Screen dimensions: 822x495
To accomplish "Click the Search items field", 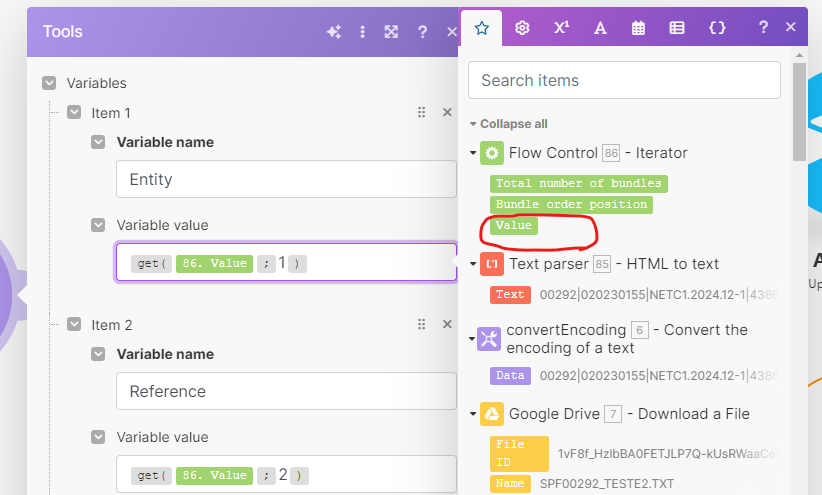I will 624,80.
